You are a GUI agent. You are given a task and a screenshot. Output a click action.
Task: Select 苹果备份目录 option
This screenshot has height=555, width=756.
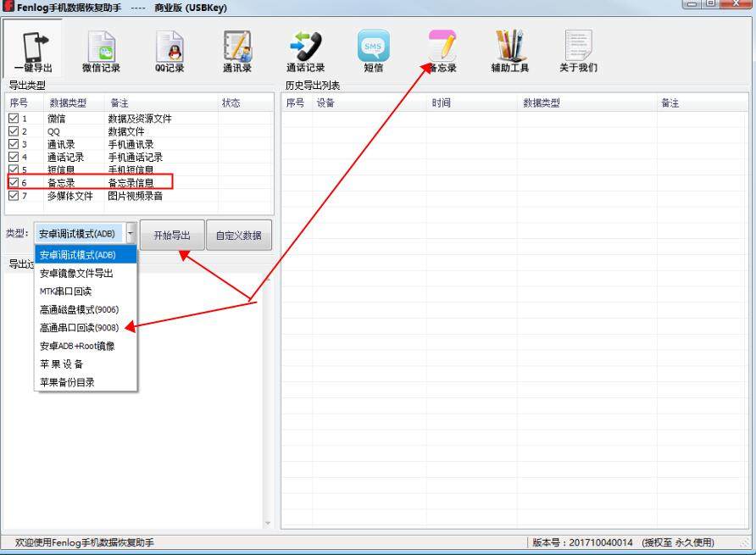[86, 382]
